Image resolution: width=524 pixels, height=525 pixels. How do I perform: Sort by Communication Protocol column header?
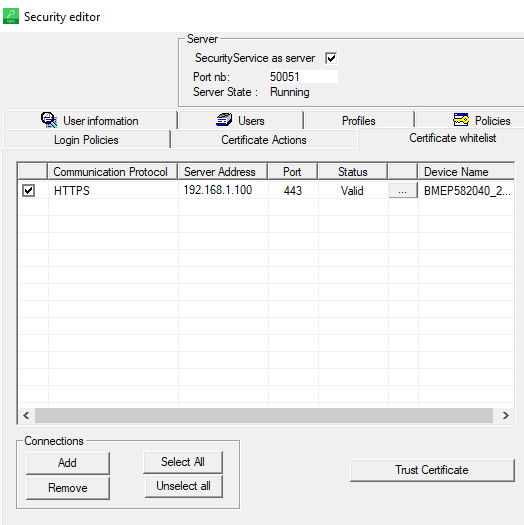point(113,172)
